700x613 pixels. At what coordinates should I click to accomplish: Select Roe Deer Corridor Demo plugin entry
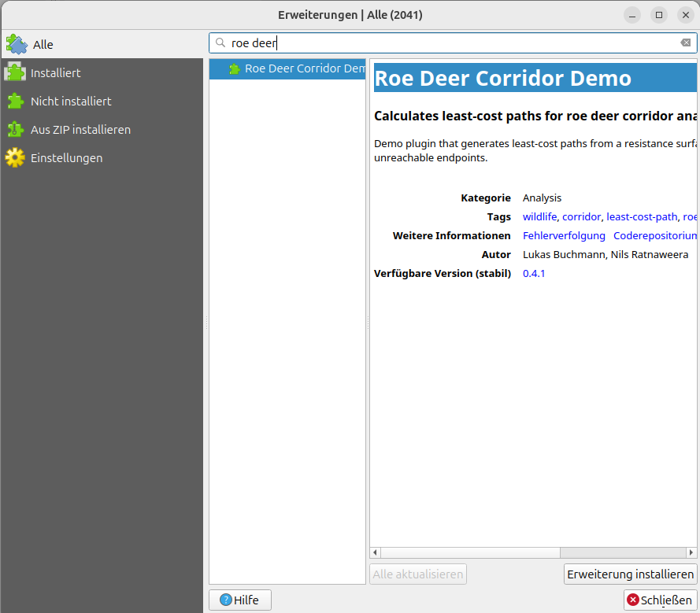(x=304, y=68)
